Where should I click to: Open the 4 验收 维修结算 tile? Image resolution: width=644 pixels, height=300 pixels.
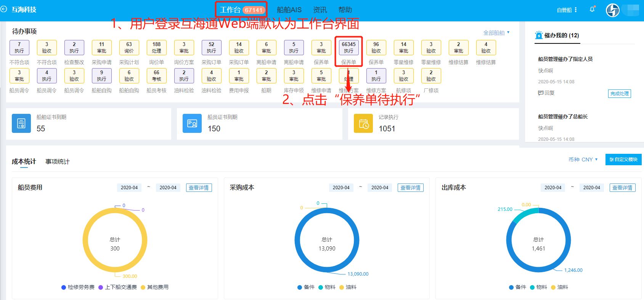pos(486,48)
